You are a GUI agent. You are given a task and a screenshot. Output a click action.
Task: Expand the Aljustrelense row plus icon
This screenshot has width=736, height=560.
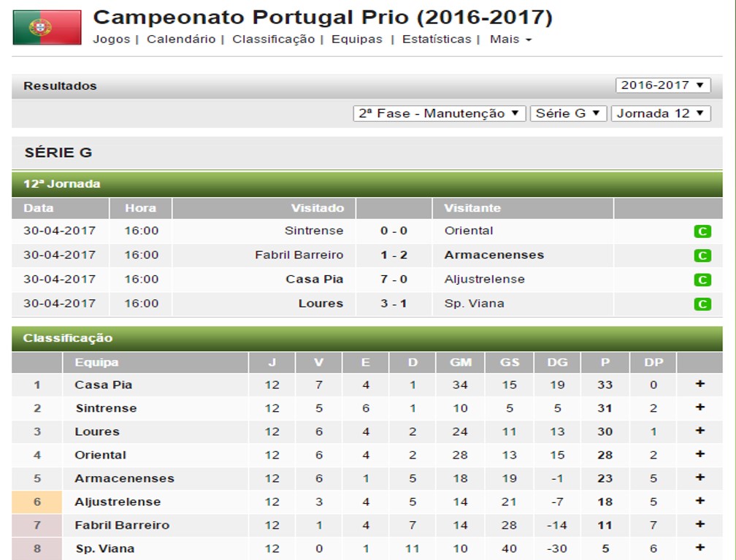click(x=699, y=501)
